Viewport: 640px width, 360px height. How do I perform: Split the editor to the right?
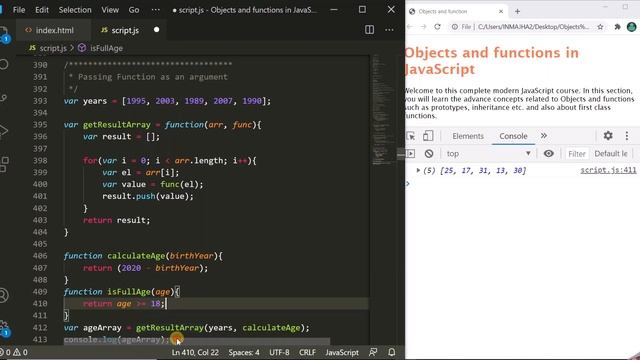(x=369, y=30)
